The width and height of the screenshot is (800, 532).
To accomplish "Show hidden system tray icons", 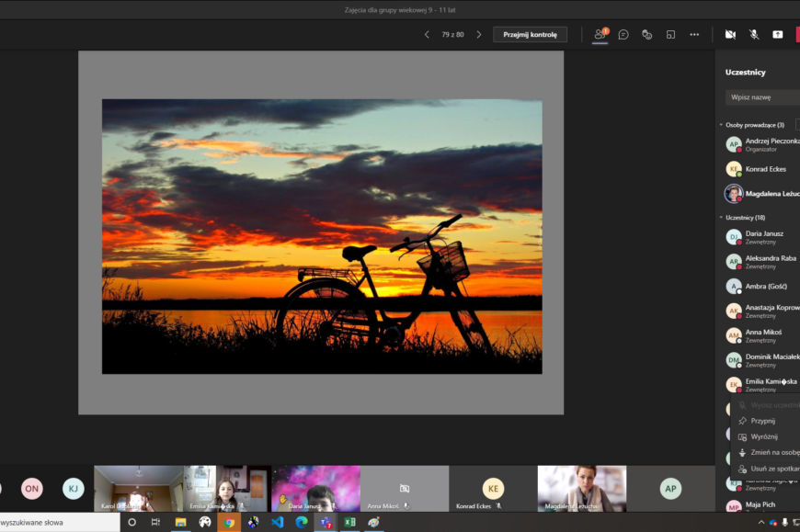I will 761,522.
